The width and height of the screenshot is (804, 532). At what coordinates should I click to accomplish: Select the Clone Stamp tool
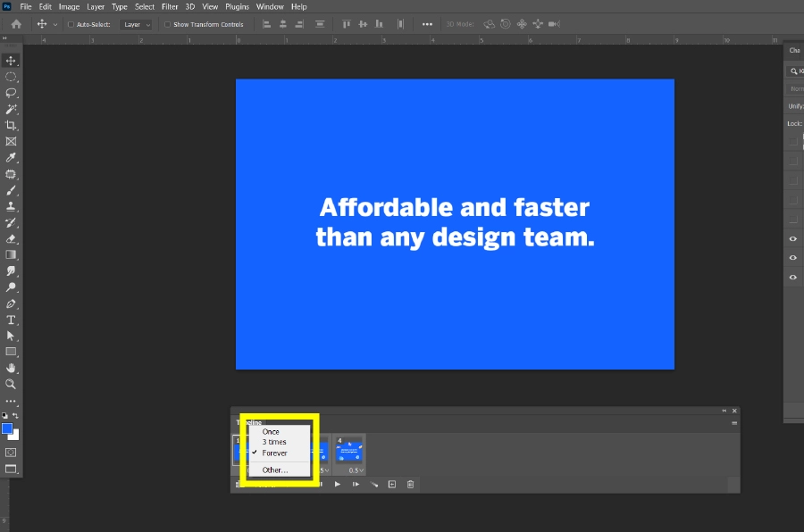point(12,204)
